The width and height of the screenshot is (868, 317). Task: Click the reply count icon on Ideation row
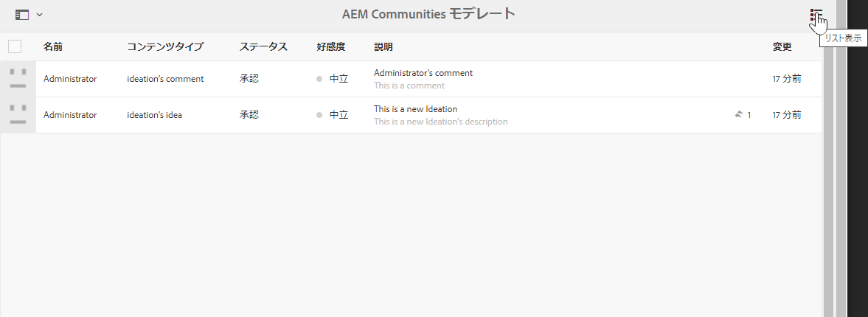738,114
